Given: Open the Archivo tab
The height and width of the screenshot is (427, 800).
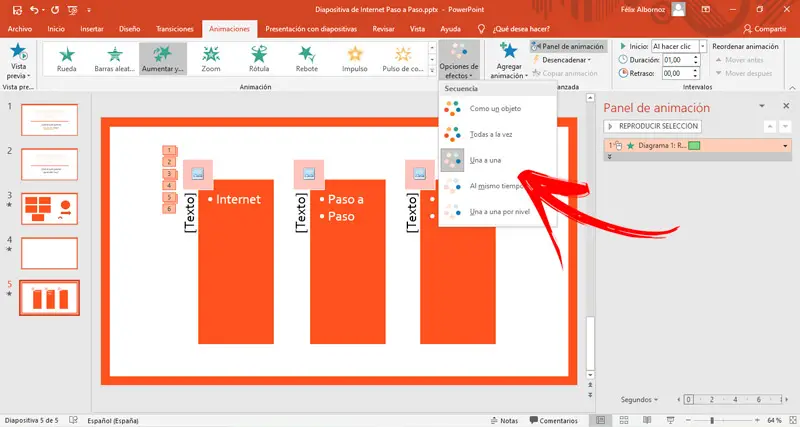Looking at the screenshot, I should pyautogui.click(x=20, y=29).
